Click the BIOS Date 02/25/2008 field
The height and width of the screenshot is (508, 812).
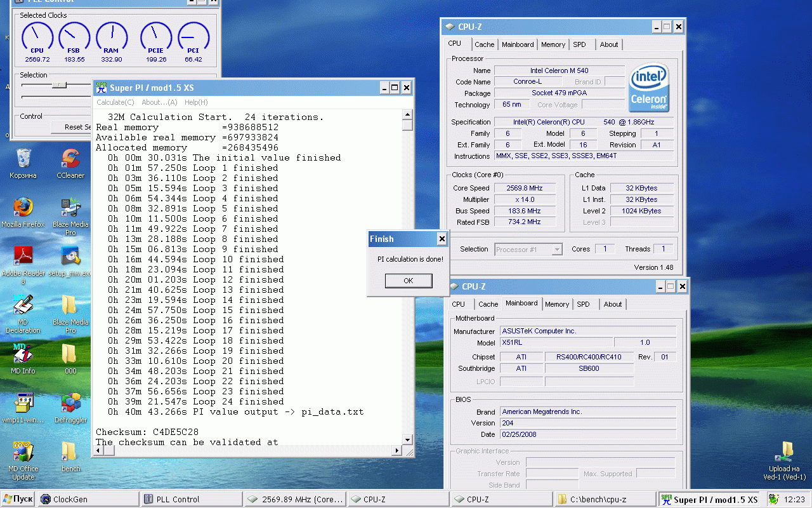coord(587,434)
